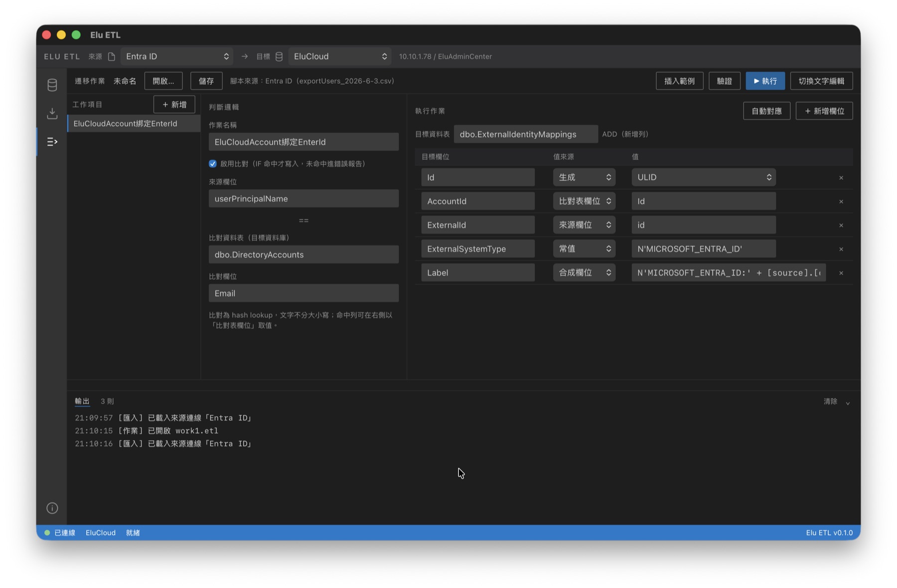Click EluCloud in the status bar
897x588 pixels.
coord(101,533)
